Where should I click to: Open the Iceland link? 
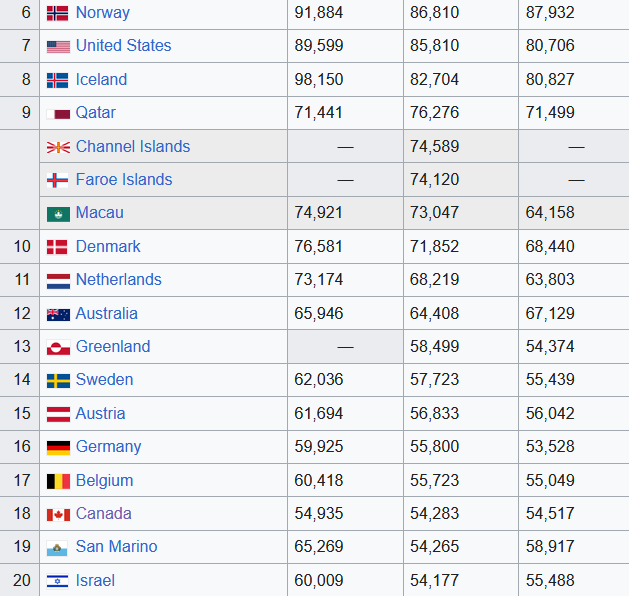click(101, 79)
